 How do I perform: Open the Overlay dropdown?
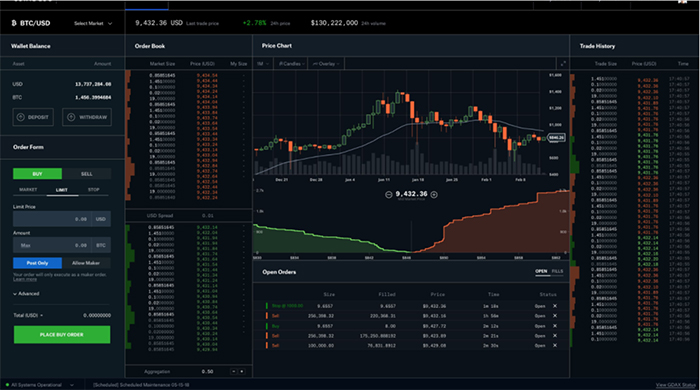(x=326, y=64)
